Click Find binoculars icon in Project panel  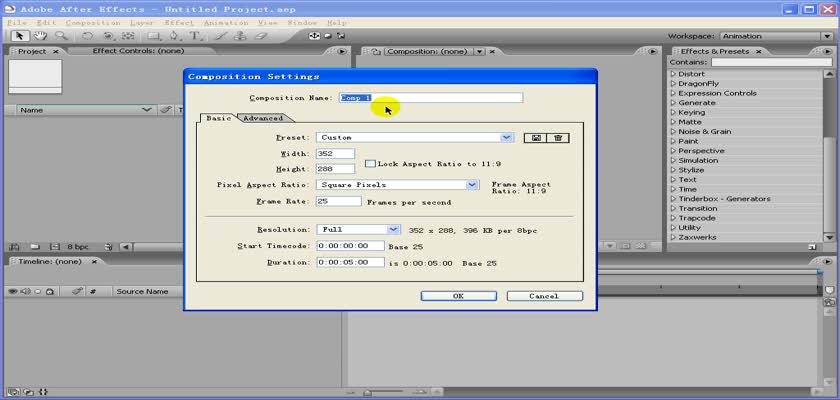14,247
